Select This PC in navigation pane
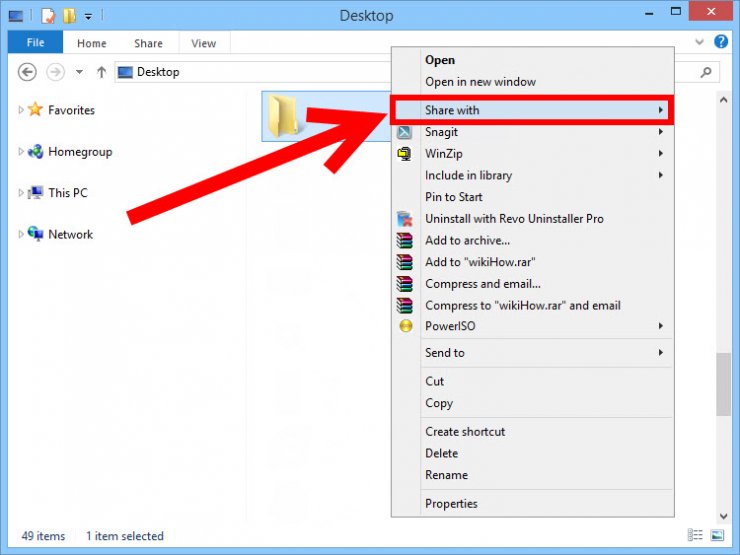This screenshot has height=555, width=740. [68, 193]
